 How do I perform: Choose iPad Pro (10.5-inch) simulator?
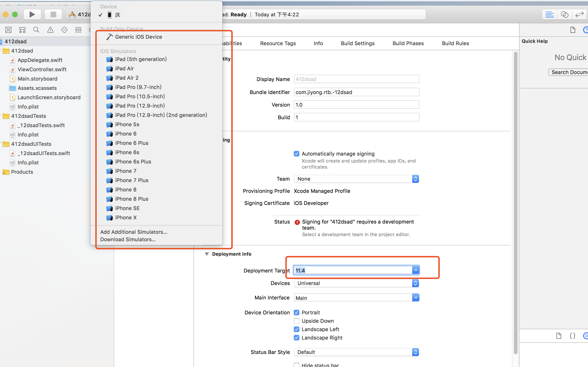coord(156,96)
